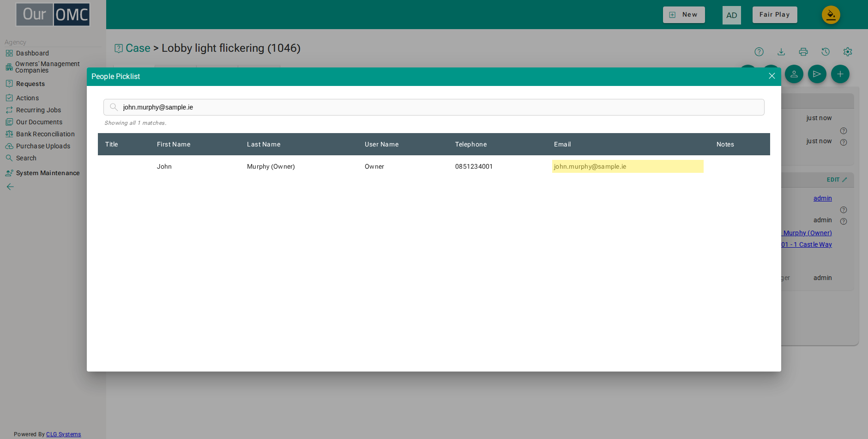Image resolution: width=868 pixels, height=439 pixels.
Task: Click the Telephone column header
Action: coord(471,144)
